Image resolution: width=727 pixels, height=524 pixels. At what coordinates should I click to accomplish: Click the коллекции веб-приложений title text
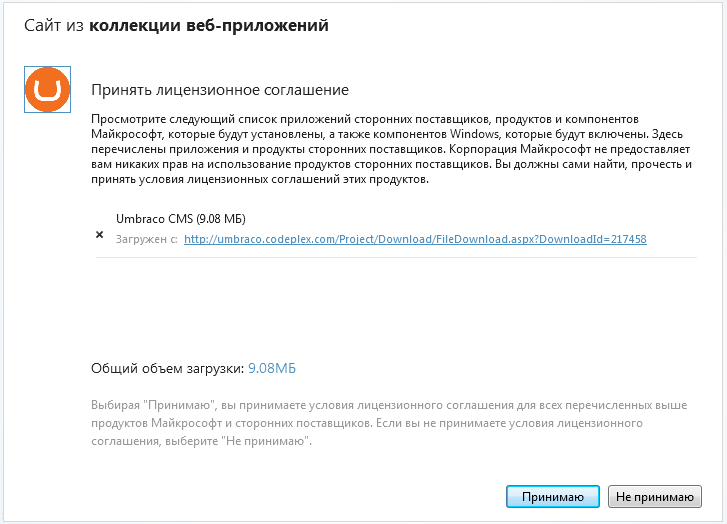209,26
